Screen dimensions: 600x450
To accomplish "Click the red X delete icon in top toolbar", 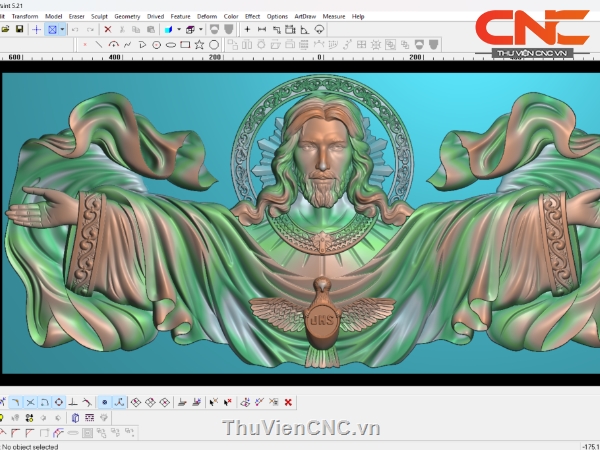I will point(108,30).
